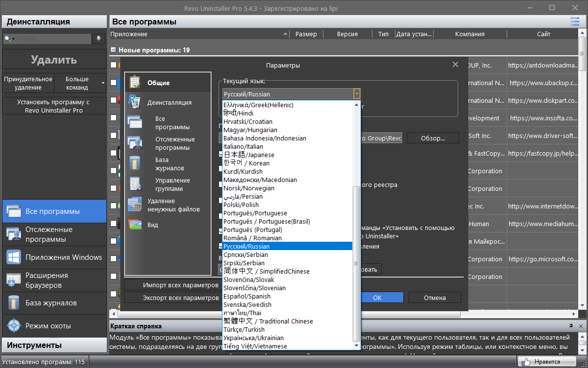
Task: Tick the second program row checkbox
Action: coord(114,83)
